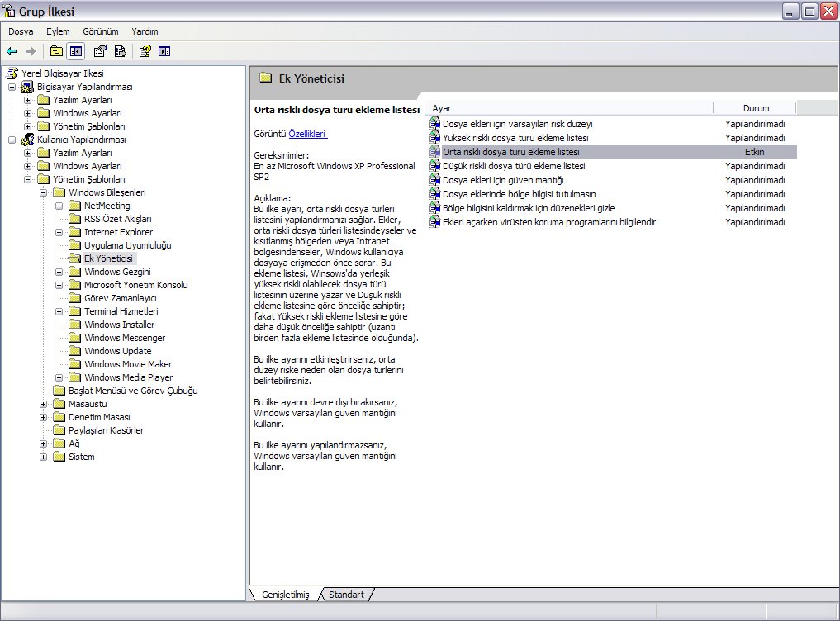Collapse the Bilgisayar Yapılandırması node
840x621 pixels.
[12, 87]
